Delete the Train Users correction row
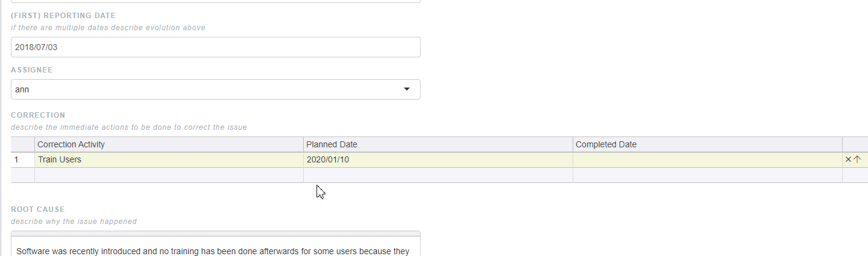The image size is (868, 256). click(x=848, y=160)
